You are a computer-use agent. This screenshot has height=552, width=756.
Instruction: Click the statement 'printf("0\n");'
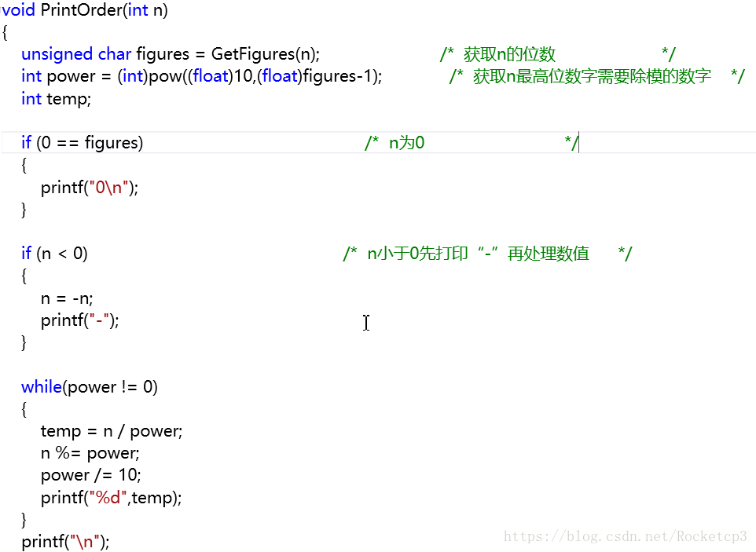[90, 187]
